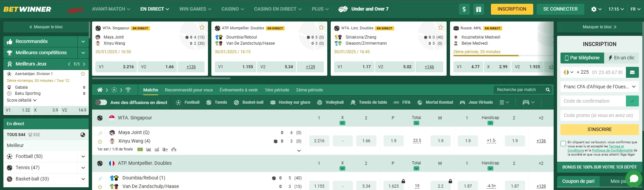Go to previous Meilleurs Jeux page
The height and width of the screenshot is (190, 644).
(x=69, y=64)
